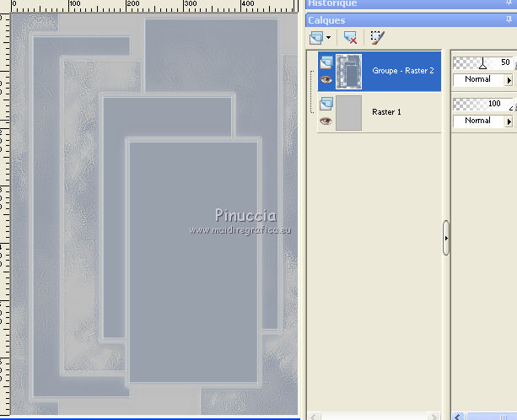Viewport: 517px width, 420px height.
Task: Open blend mode dropdown for Raster 1
Action: pos(509,121)
